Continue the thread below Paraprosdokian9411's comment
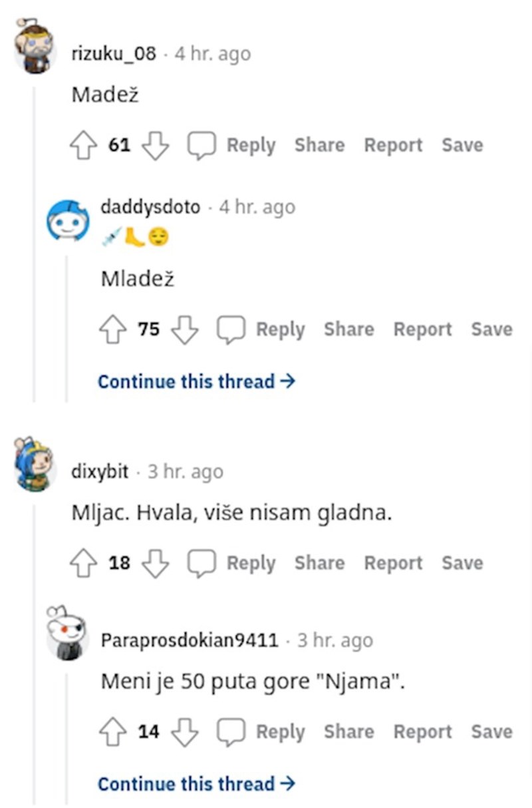The width and height of the screenshot is (532, 808). [196, 783]
